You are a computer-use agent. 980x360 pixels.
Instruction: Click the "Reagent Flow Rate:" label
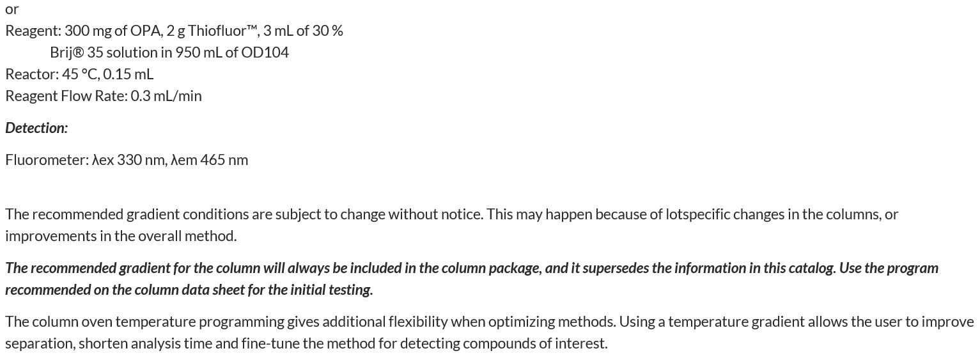point(66,96)
